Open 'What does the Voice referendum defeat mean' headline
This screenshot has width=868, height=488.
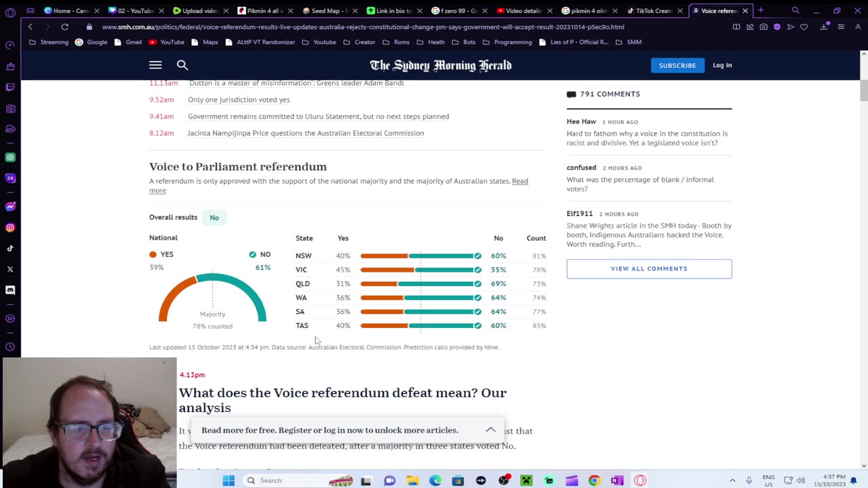[x=342, y=400]
